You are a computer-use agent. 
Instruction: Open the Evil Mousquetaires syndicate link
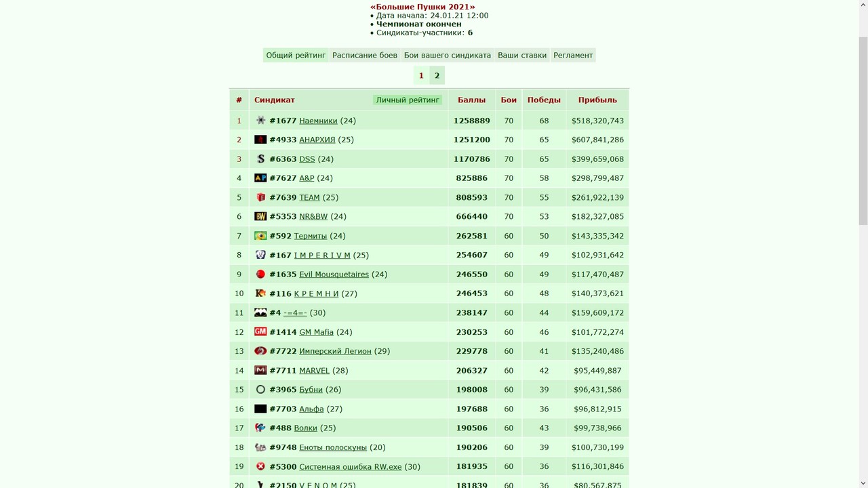(x=334, y=274)
